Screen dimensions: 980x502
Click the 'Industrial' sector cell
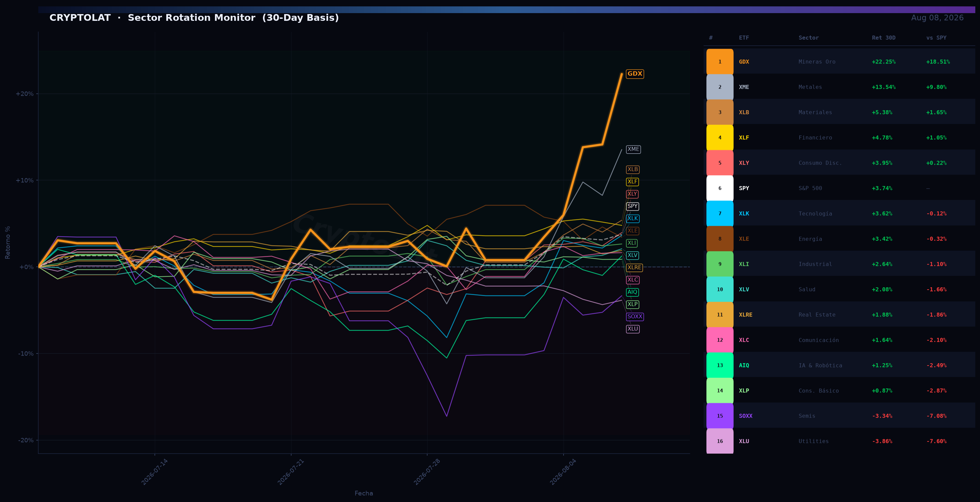[x=815, y=264]
